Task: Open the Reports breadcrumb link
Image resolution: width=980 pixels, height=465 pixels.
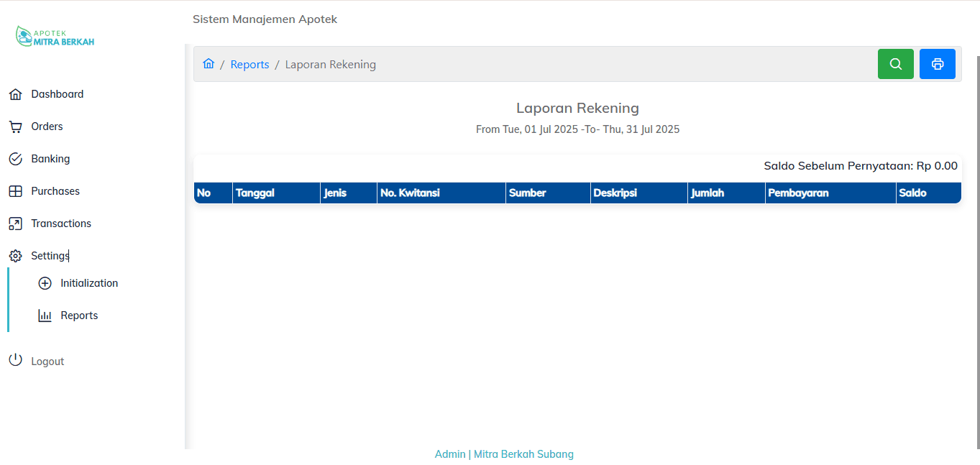Action: (249, 65)
